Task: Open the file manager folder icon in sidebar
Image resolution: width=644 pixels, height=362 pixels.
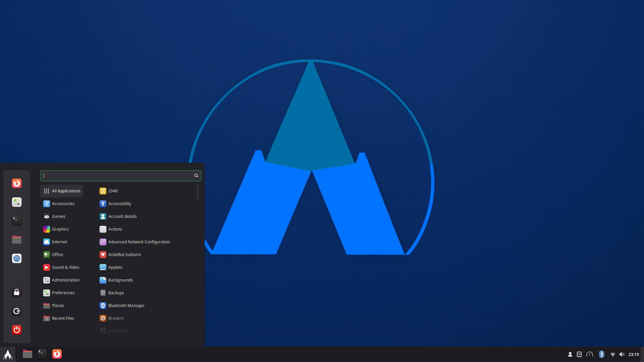Action: (16, 240)
